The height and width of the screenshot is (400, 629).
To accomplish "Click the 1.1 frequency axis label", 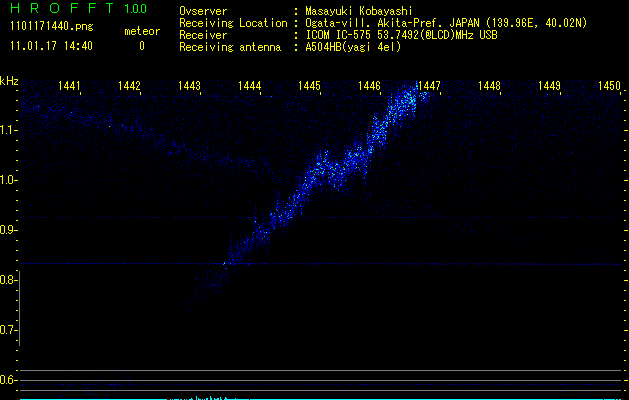I will coord(8,130).
